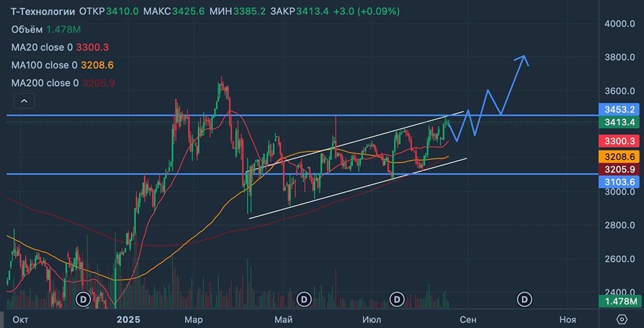The image size is (644, 328).
Task: Click the 2600.0 price axis label
Action: click(620, 259)
